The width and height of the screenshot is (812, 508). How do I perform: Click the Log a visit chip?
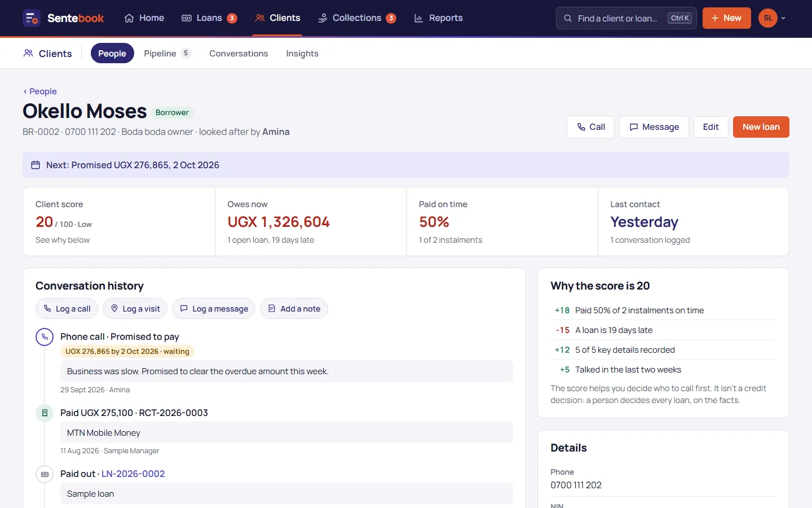click(135, 309)
